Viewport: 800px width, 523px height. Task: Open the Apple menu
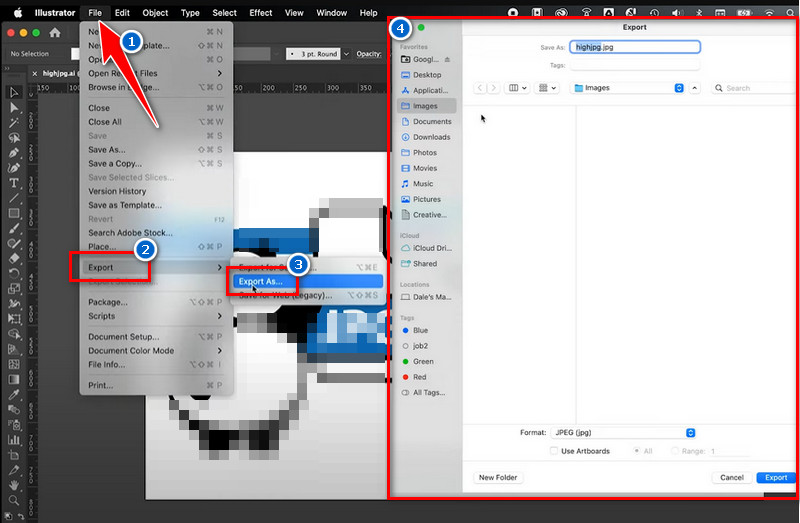[x=18, y=13]
